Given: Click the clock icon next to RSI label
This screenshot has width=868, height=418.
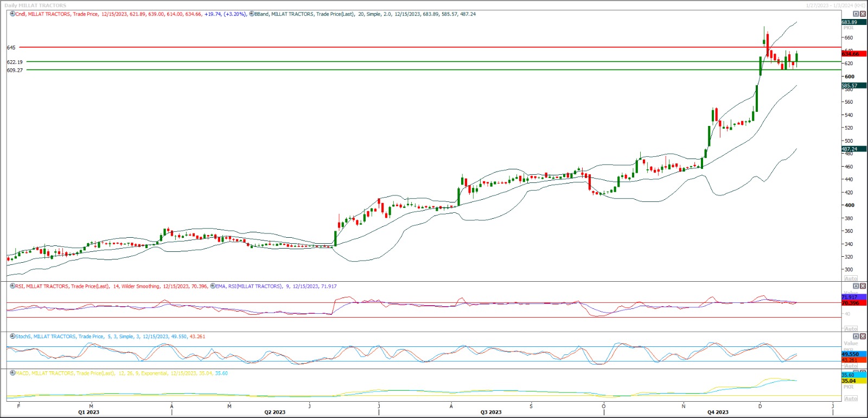Looking at the screenshot, I should tap(12, 286).
